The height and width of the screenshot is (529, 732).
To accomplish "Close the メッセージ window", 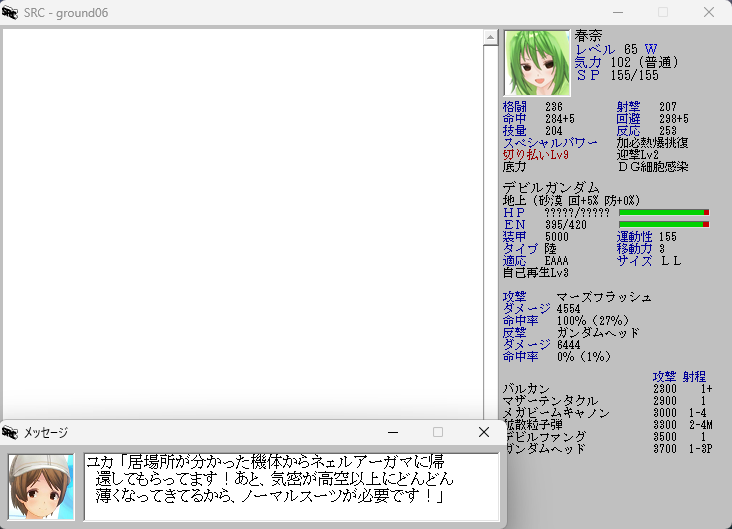I will coord(484,432).
